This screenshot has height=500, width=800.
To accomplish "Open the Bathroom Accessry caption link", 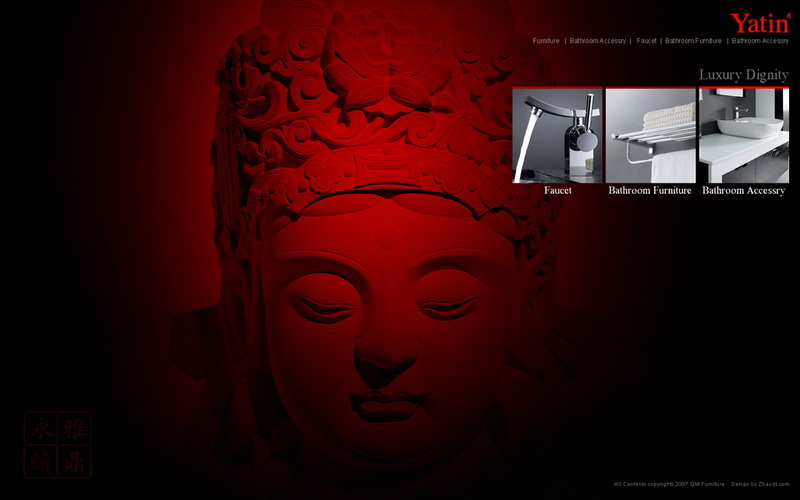I will click(743, 190).
